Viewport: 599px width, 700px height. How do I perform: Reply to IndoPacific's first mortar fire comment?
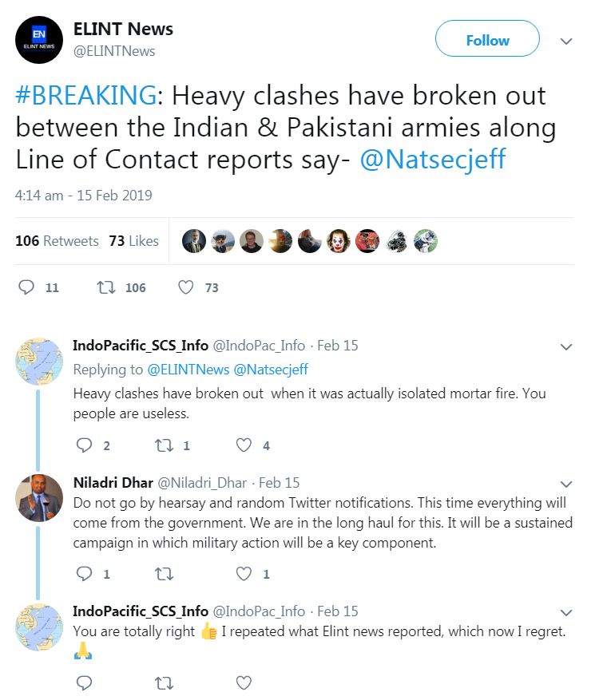coord(85,445)
